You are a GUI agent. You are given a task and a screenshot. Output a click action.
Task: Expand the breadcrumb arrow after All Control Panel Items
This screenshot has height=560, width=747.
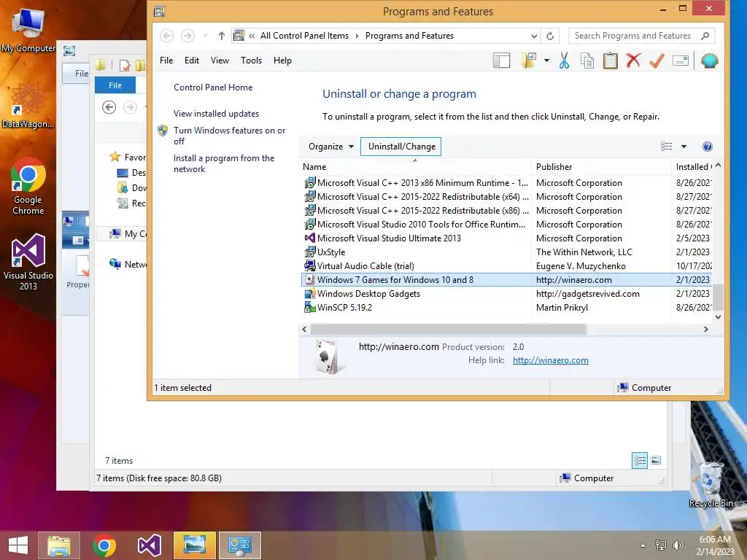[x=357, y=36]
